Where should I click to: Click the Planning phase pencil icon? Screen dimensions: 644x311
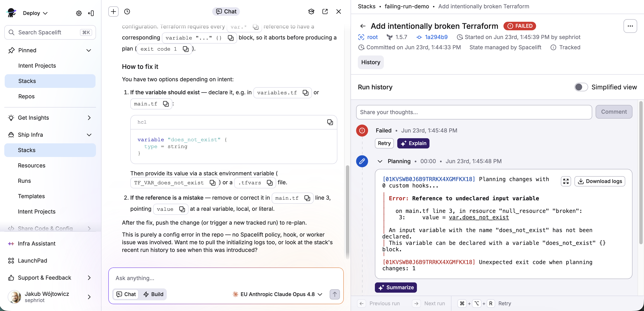pos(362,161)
